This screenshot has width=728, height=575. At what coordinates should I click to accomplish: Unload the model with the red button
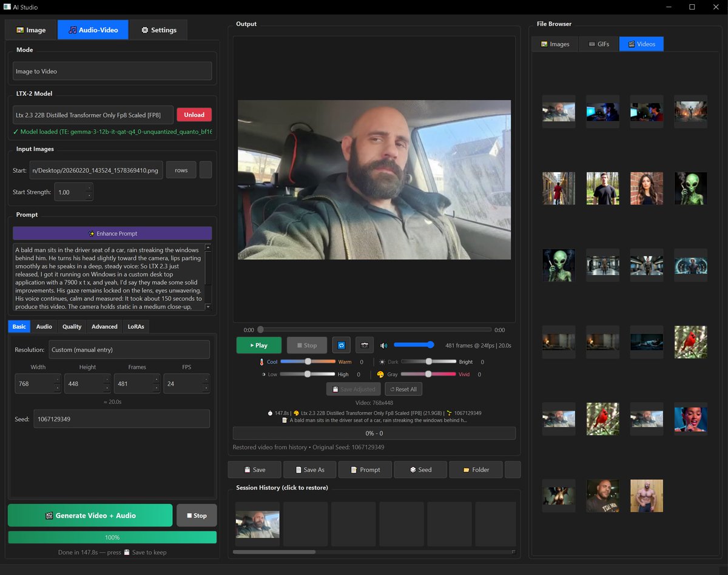[x=194, y=115]
